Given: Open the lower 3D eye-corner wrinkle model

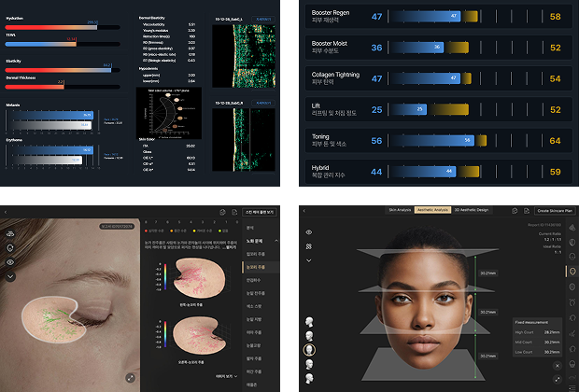Looking at the screenshot, I should point(200,336).
